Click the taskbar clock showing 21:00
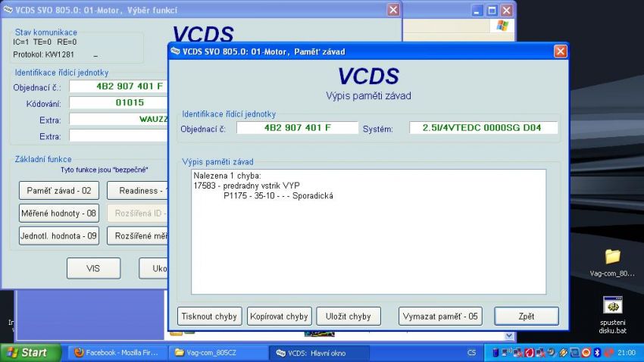This screenshot has width=644, height=362. 627,353
